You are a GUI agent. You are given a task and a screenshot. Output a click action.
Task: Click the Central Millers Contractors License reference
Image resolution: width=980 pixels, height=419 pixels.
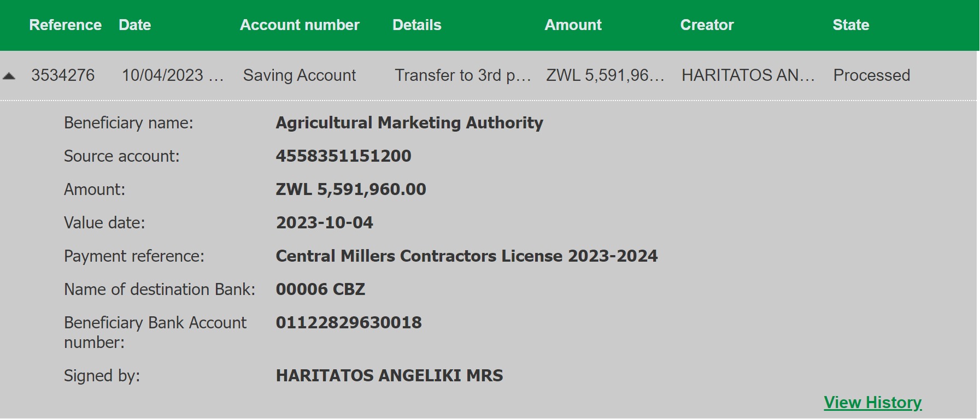pyautogui.click(x=466, y=256)
